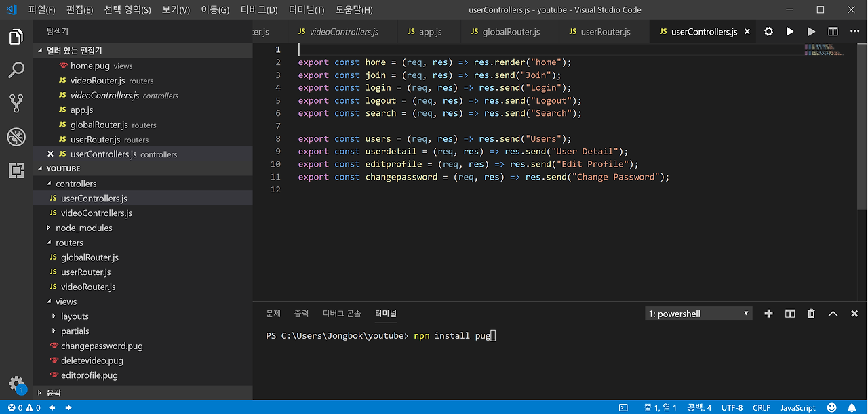Close the terminal panel
This screenshot has height=414, width=868.
pos(854,314)
